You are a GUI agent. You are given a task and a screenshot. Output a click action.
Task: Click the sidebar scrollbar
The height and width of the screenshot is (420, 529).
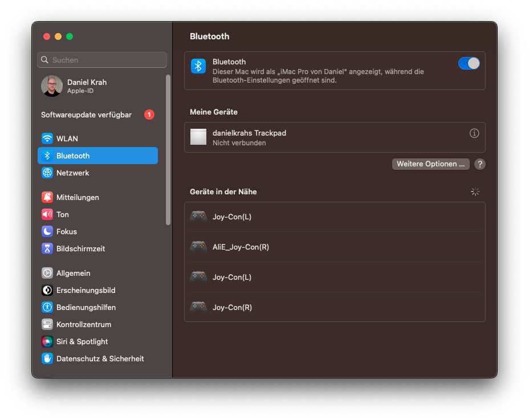point(168,150)
